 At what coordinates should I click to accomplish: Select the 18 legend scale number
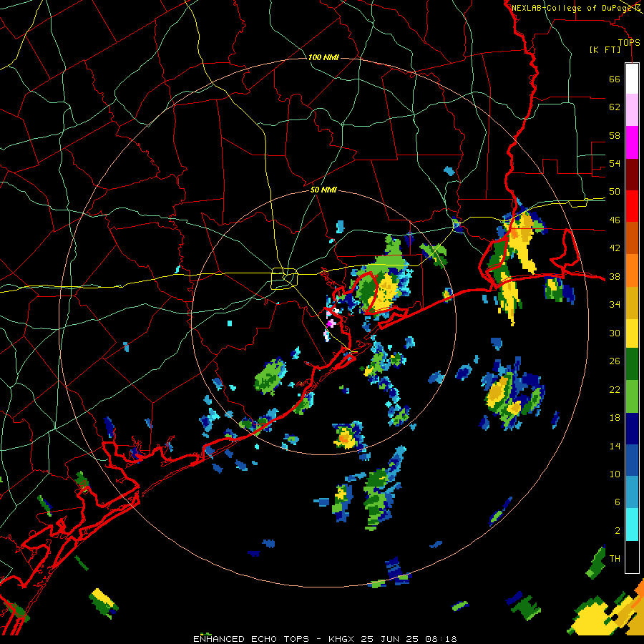[x=615, y=418]
